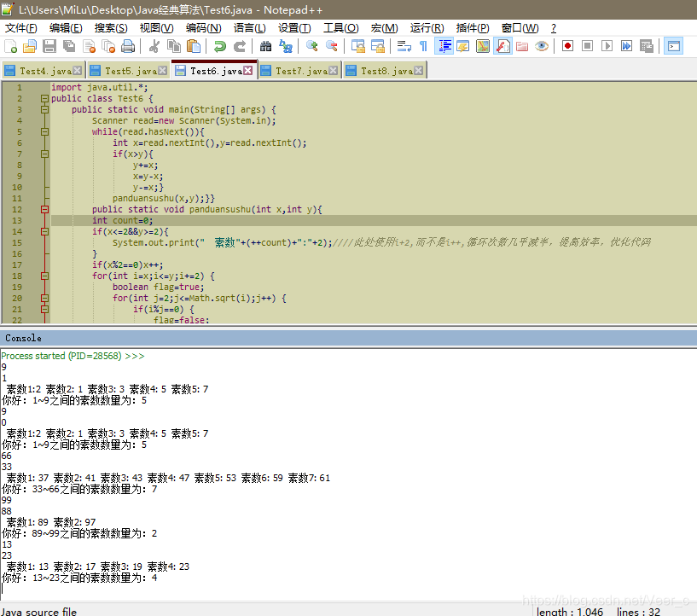Save the current file with the floppy icon
697x616 pixels.
coord(49,46)
